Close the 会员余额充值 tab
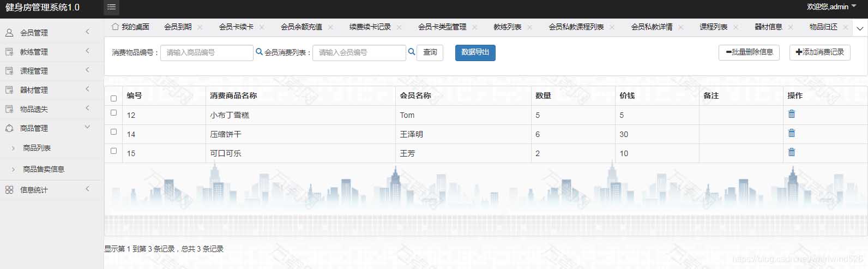This screenshot has height=269, width=868. (330, 27)
